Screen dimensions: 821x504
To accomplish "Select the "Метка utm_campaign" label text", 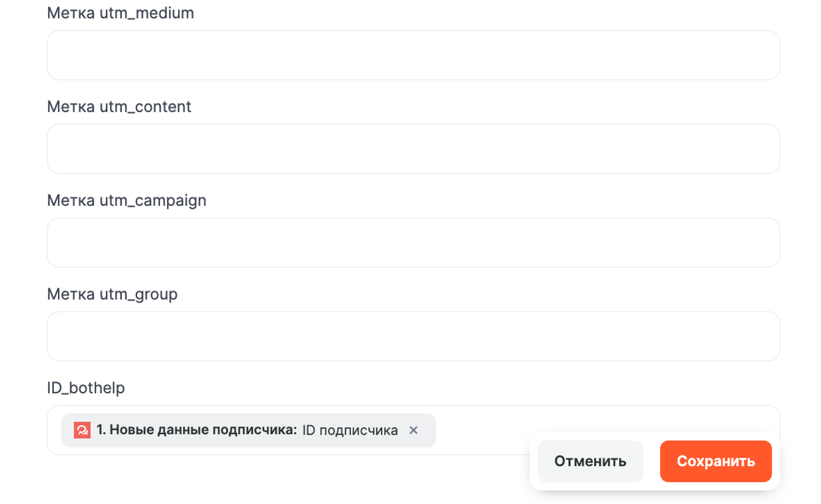I will [x=127, y=200].
